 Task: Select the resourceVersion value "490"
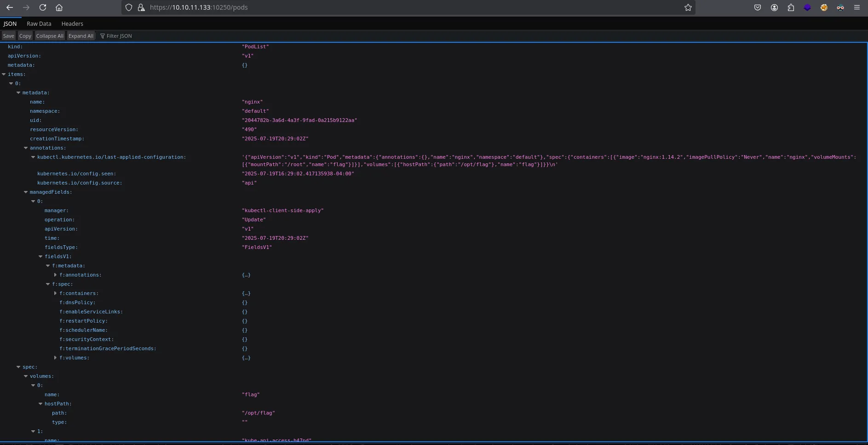point(249,129)
